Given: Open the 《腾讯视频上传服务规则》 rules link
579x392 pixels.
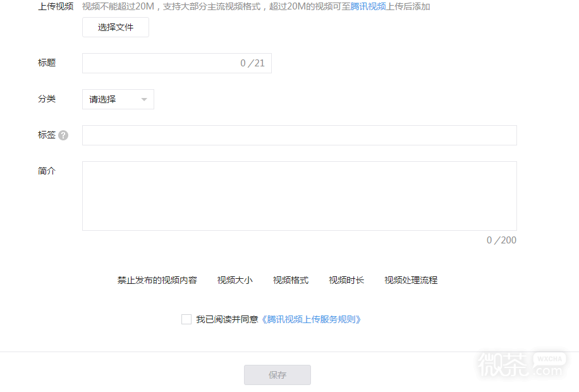Looking at the screenshot, I should point(312,319).
